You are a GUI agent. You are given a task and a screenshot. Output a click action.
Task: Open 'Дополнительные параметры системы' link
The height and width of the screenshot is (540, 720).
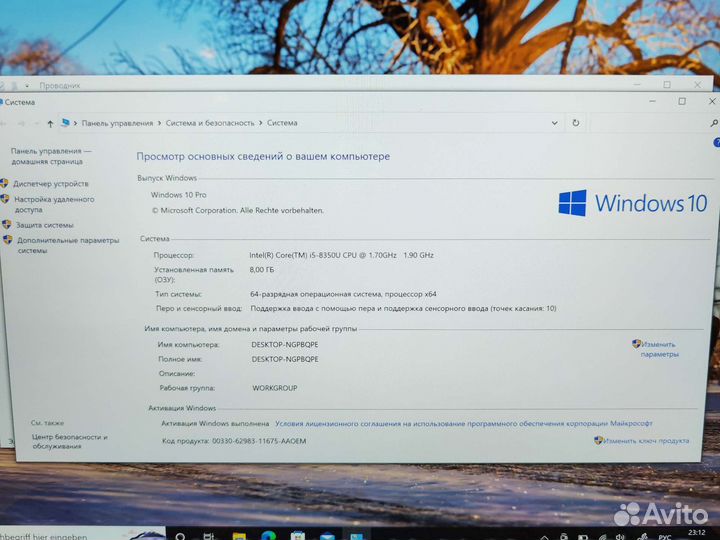(68, 245)
